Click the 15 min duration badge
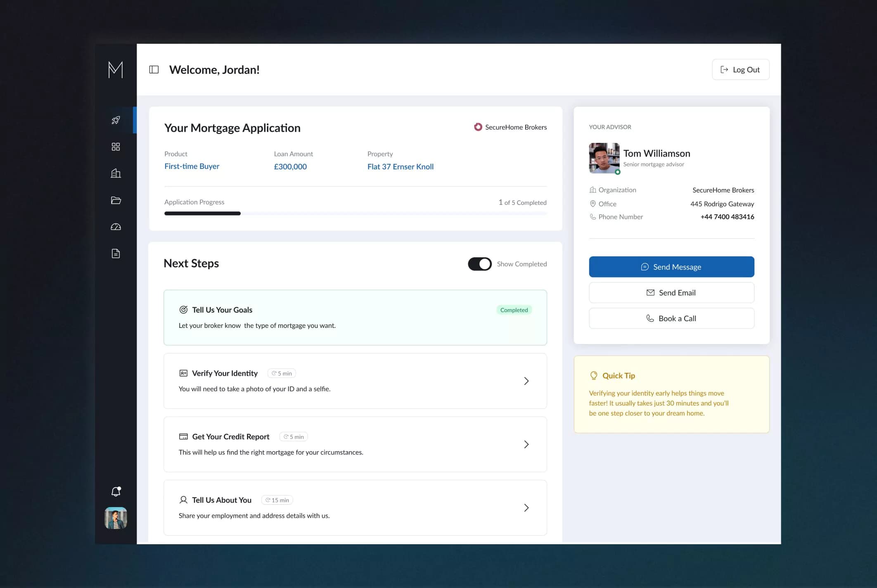The image size is (877, 588). [277, 500]
